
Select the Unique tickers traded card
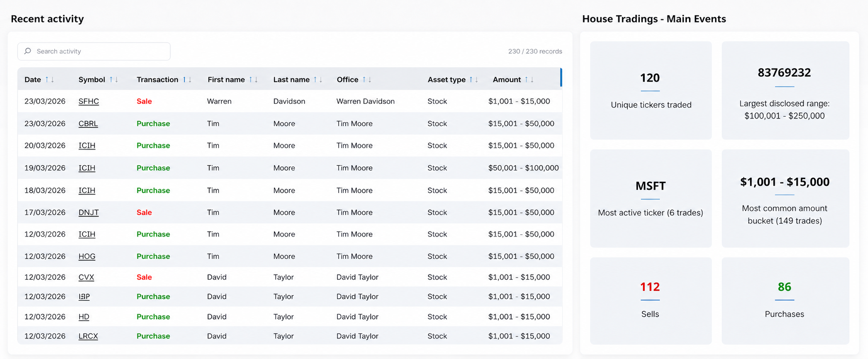650,90
